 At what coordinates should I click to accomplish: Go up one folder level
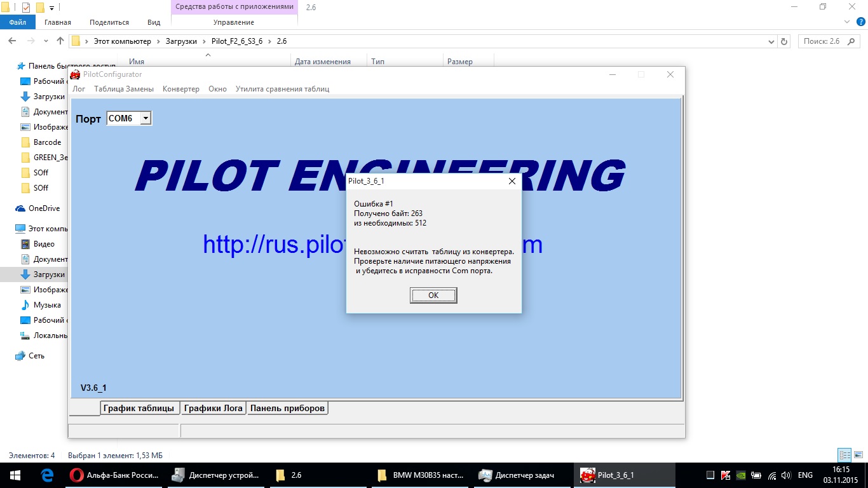[60, 41]
